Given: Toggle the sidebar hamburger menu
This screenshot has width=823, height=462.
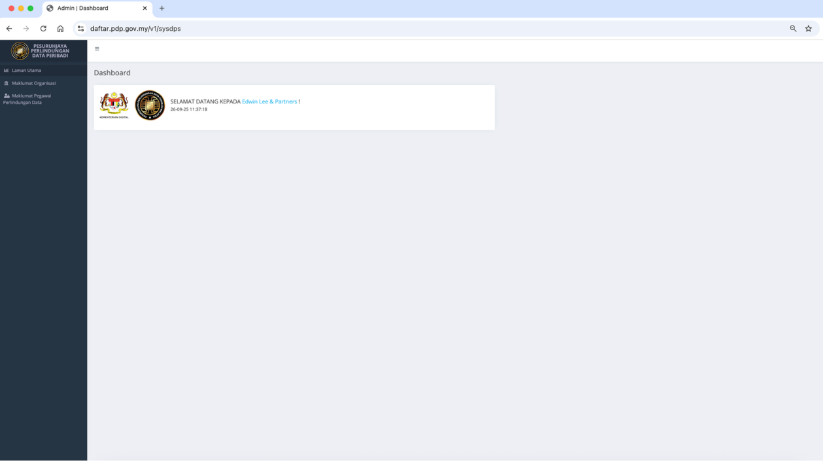Looking at the screenshot, I should coord(97,49).
